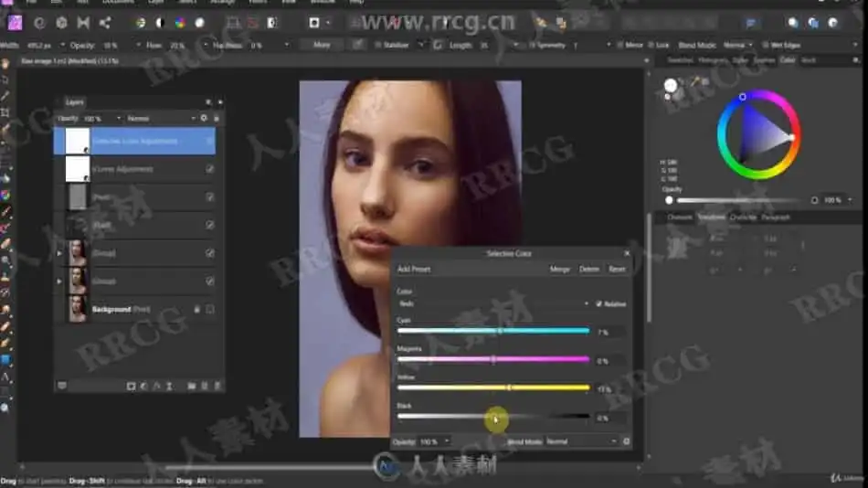
Task: Click the Delete button in Selective Color
Action: click(589, 270)
